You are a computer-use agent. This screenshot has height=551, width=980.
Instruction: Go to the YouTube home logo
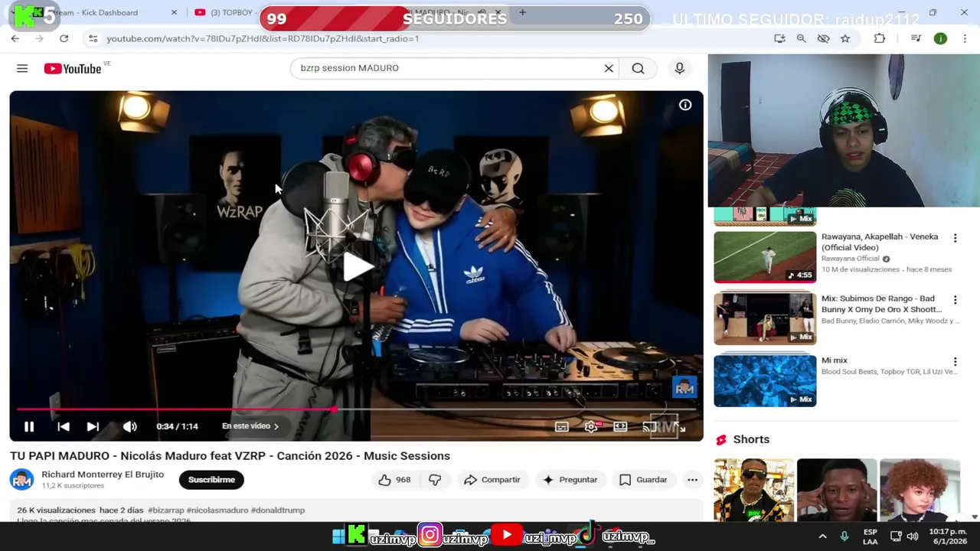(x=73, y=69)
